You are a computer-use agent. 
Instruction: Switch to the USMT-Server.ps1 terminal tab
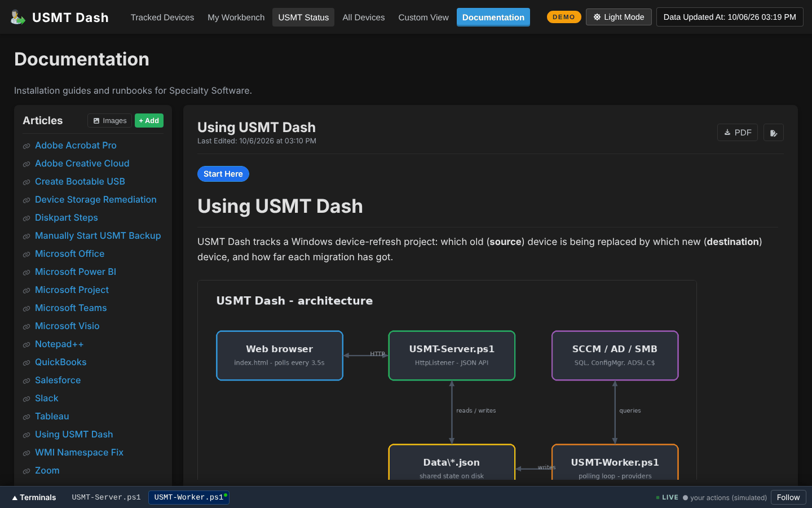(106, 497)
